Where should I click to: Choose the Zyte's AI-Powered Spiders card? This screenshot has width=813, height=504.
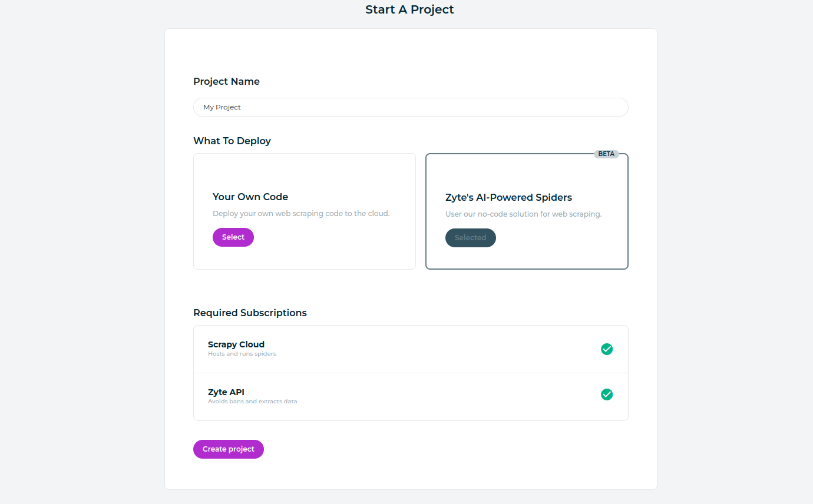(x=527, y=211)
